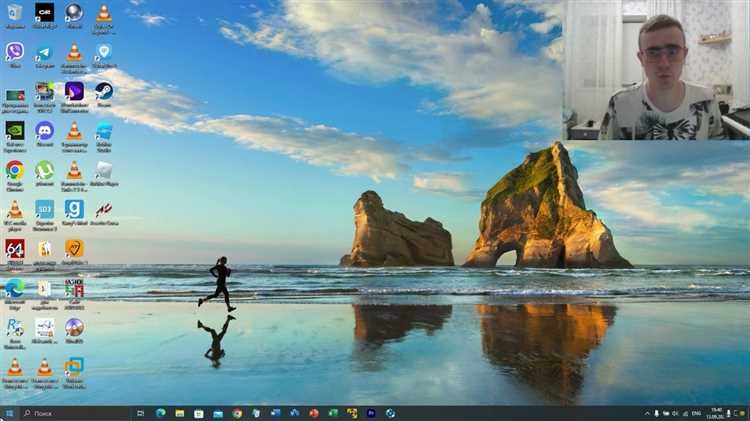Click the webcam video overlay
The image size is (750, 421).
[x=656, y=70]
